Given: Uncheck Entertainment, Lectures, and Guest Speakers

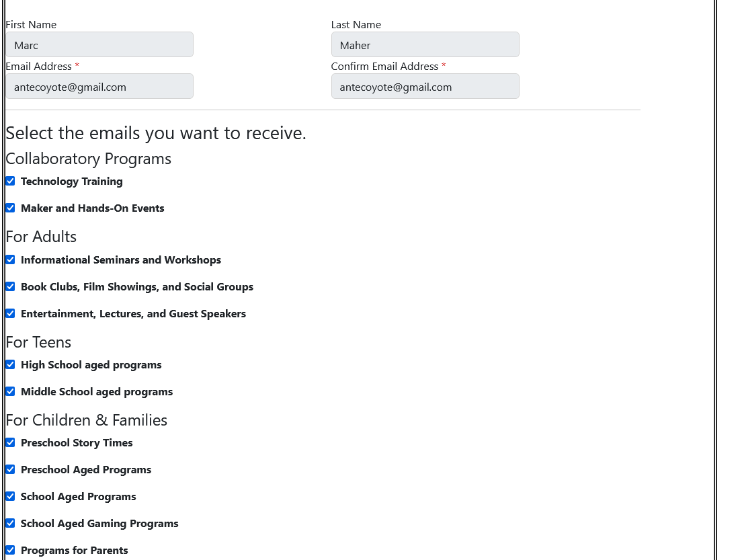Looking at the screenshot, I should coord(10,313).
